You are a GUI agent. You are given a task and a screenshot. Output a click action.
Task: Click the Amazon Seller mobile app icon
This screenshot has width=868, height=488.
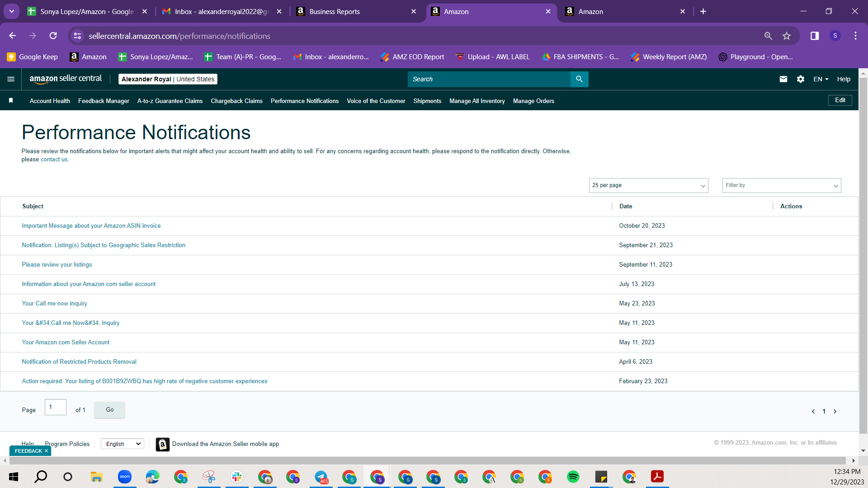163,444
